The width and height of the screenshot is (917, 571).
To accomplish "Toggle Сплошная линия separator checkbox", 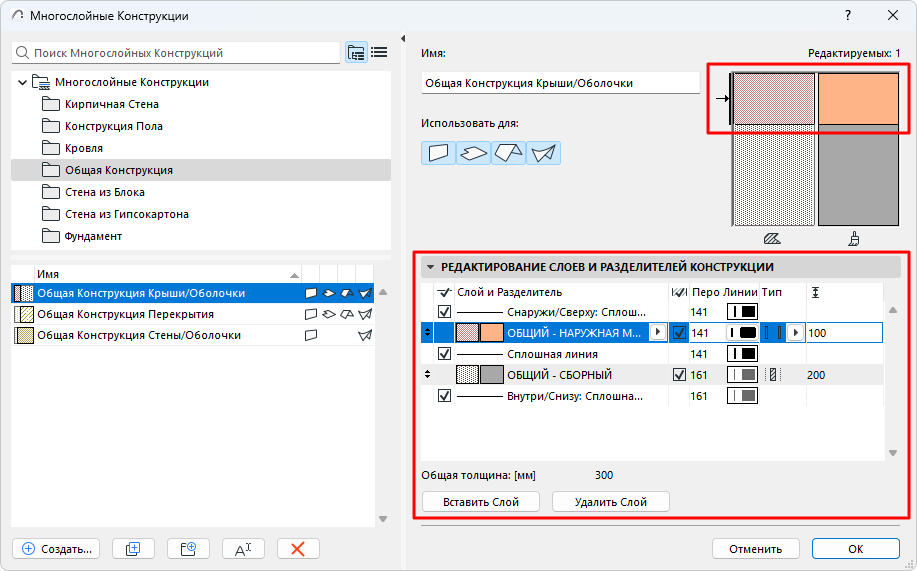I will 444,354.
